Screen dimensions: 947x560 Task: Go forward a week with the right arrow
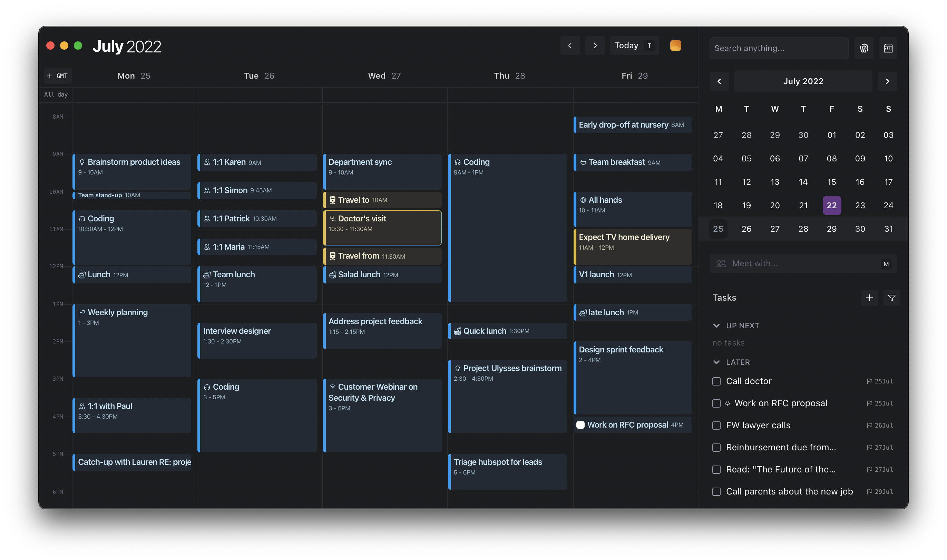click(x=595, y=45)
